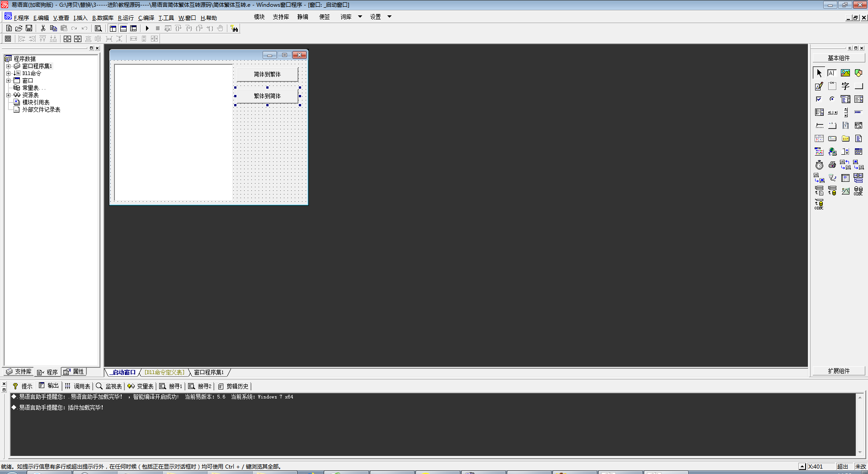Image resolution: width=868 pixels, height=474 pixels.
Task: Switch to the 窗口程序集1 tab
Action: [x=209, y=372]
